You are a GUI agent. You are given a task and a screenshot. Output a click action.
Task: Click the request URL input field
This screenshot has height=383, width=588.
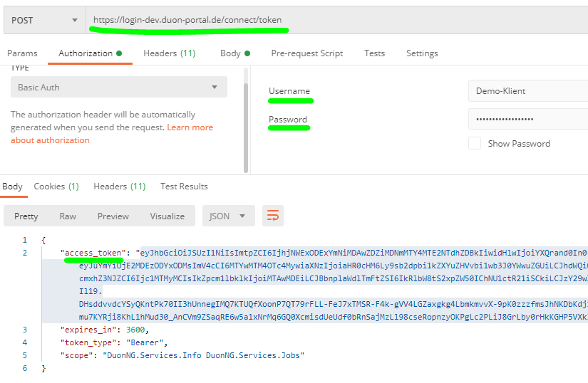(x=335, y=21)
